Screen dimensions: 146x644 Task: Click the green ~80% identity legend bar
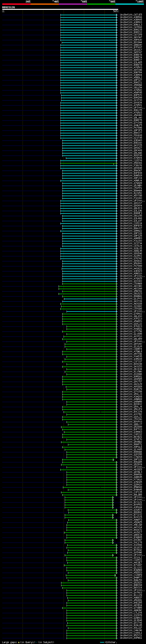click(101, 4)
